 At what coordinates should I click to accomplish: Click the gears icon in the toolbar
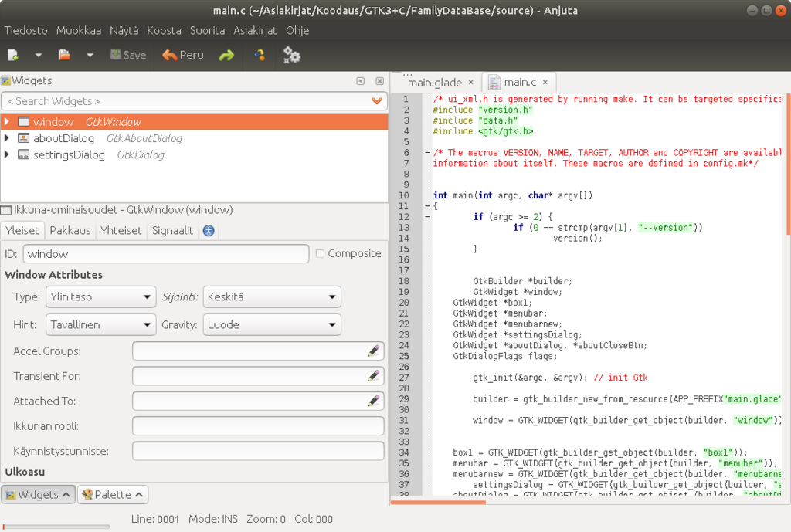pos(291,55)
